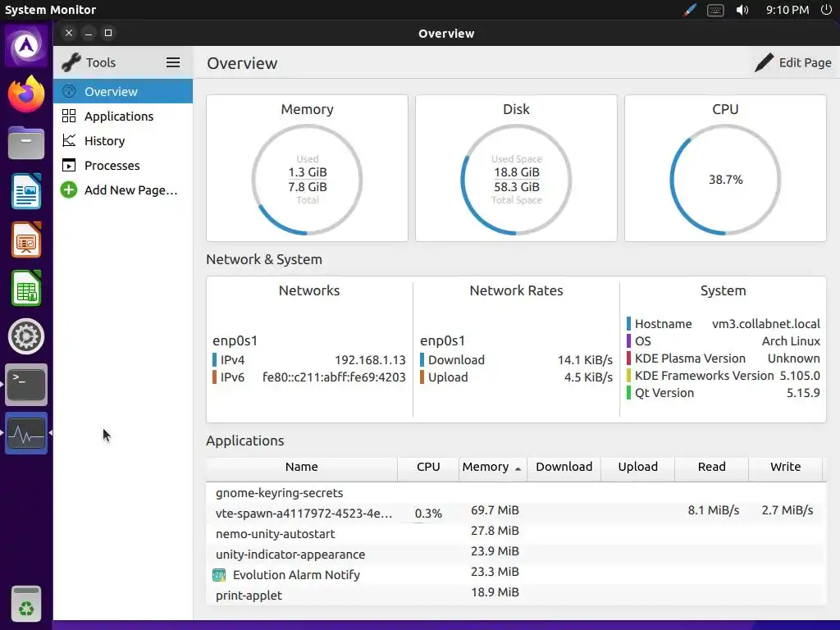Click the green plus Add New Page icon
This screenshot has height=630, width=840.
click(x=69, y=190)
